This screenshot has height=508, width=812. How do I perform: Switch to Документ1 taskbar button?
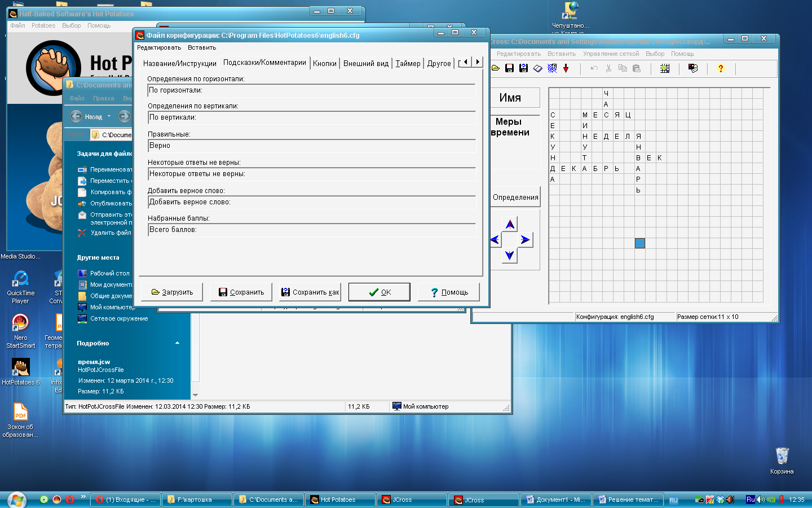click(556, 500)
